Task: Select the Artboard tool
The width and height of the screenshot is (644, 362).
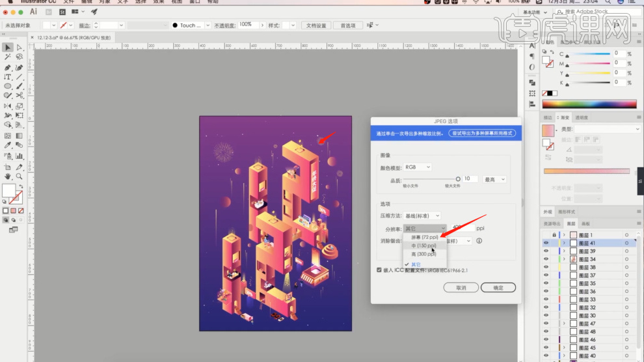Action: (x=7, y=167)
